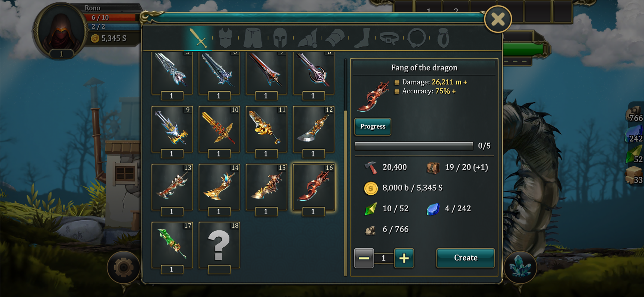Switch to the helmet category icon
Screen dimensions: 644x297
280,38
